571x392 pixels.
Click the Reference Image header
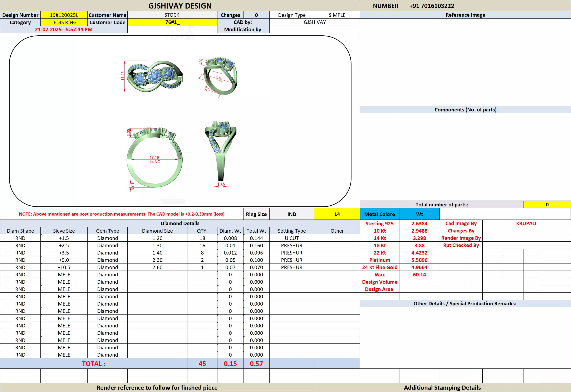(465, 15)
